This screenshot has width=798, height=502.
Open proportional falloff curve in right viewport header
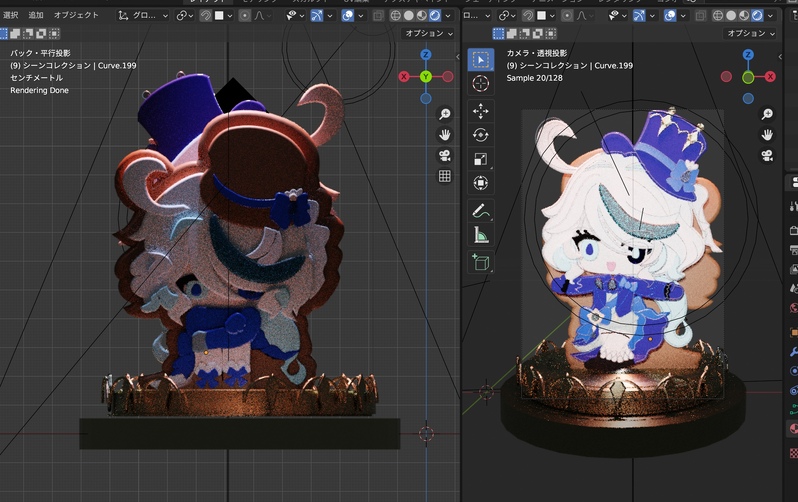(585, 16)
